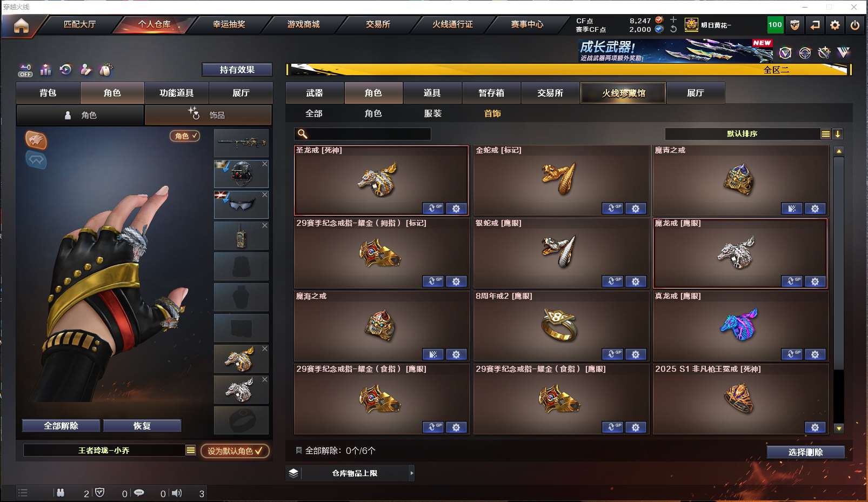Click the 选择删除 button
868x502 pixels.
click(x=805, y=452)
